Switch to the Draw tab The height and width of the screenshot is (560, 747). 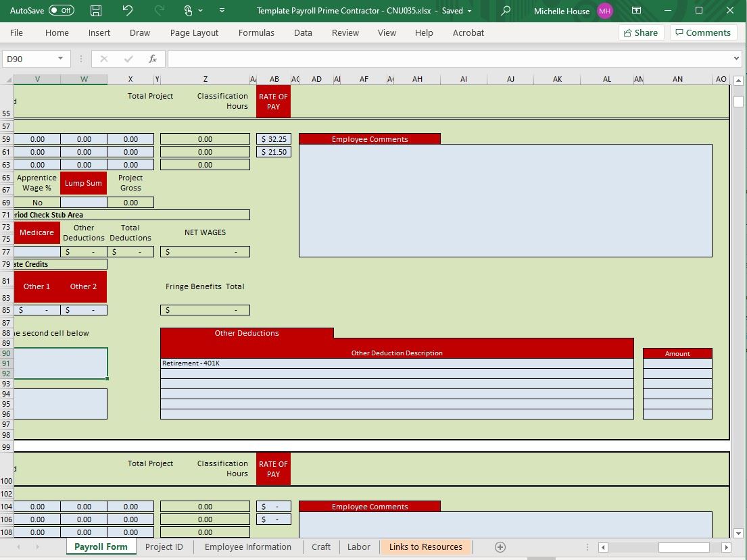(x=139, y=33)
